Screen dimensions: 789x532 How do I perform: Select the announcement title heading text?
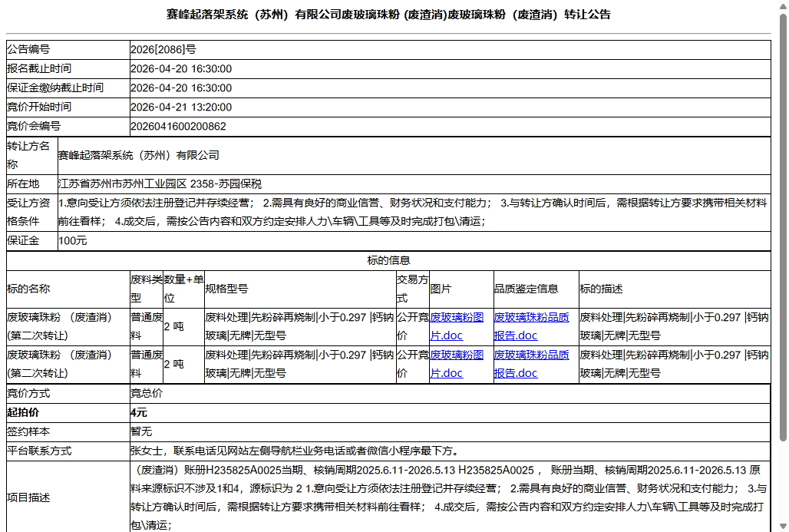pyautogui.click(x=388, y=15)
